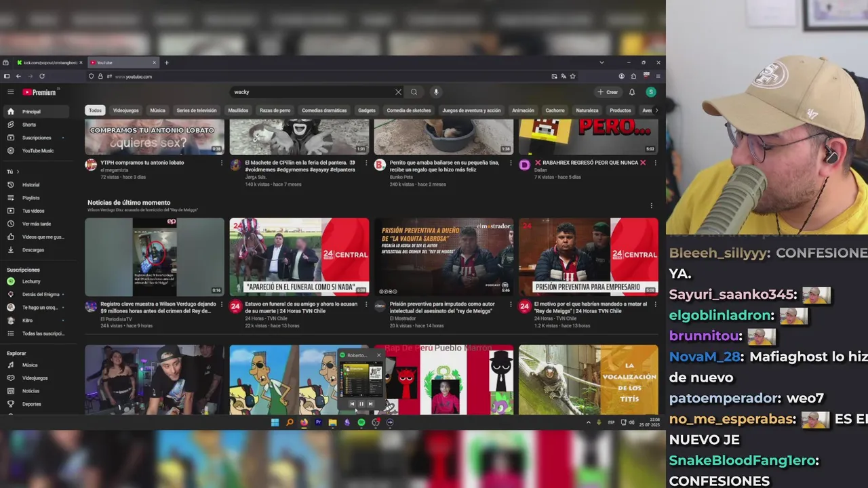Close the Spotify taskbar preview popup
Image resolution: width=868 pixels, height=488 pixels.
pyautogui.click(x=379, y=355)
